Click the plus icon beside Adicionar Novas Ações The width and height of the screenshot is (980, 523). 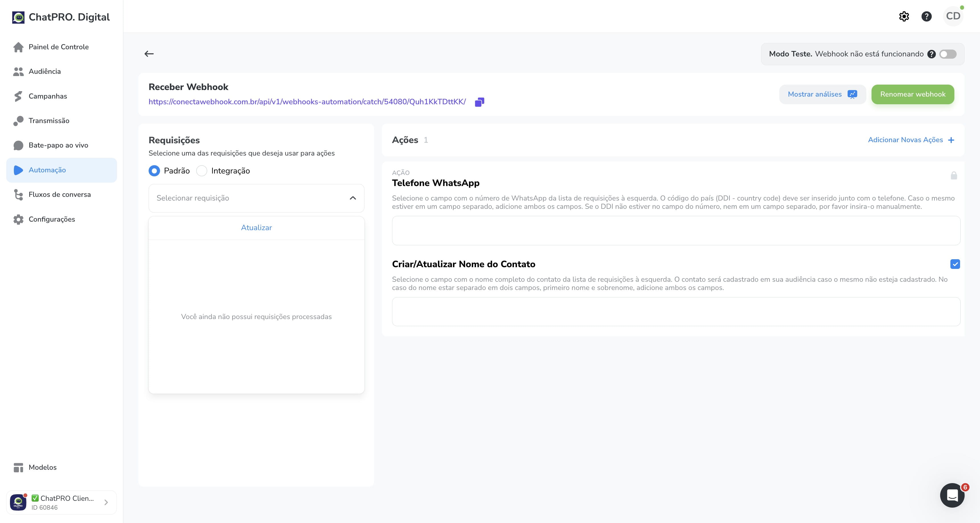951,140
